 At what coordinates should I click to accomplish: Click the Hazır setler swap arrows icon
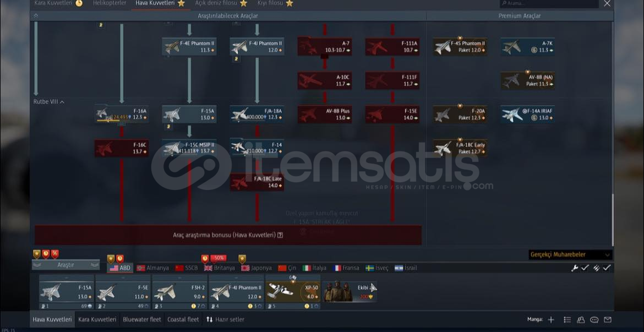210,319
